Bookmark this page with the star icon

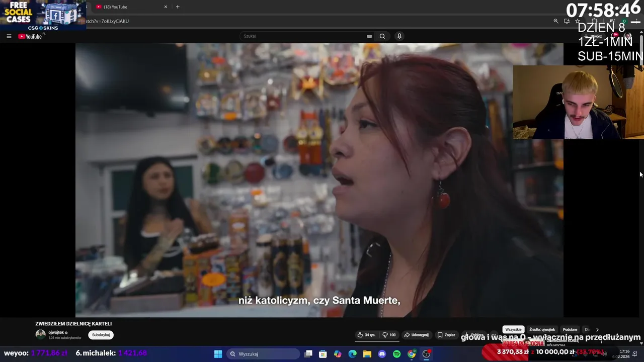click(578, 21)
